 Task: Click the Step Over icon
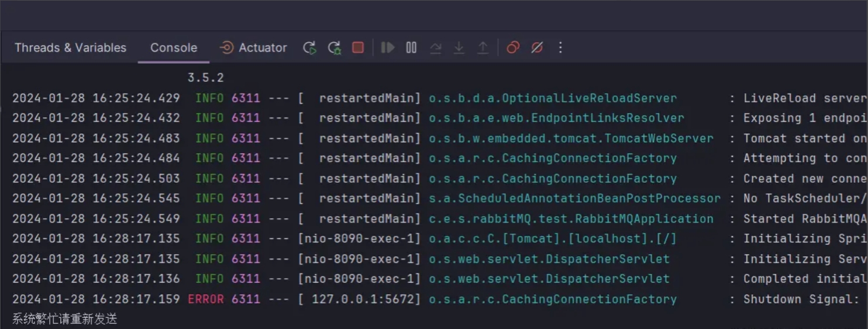[435, 48]
